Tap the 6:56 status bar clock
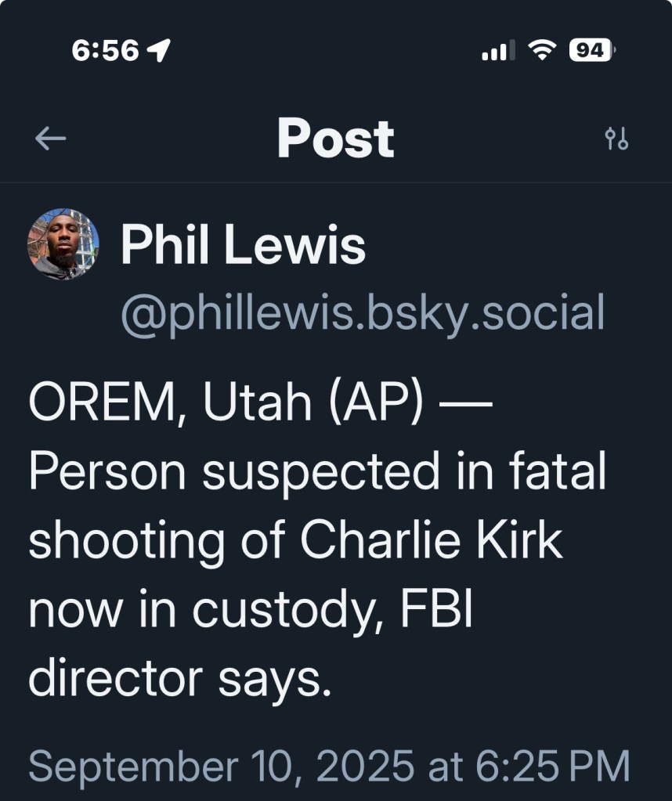672x801 pixels. pyautogui.click(x=105, y=52)
